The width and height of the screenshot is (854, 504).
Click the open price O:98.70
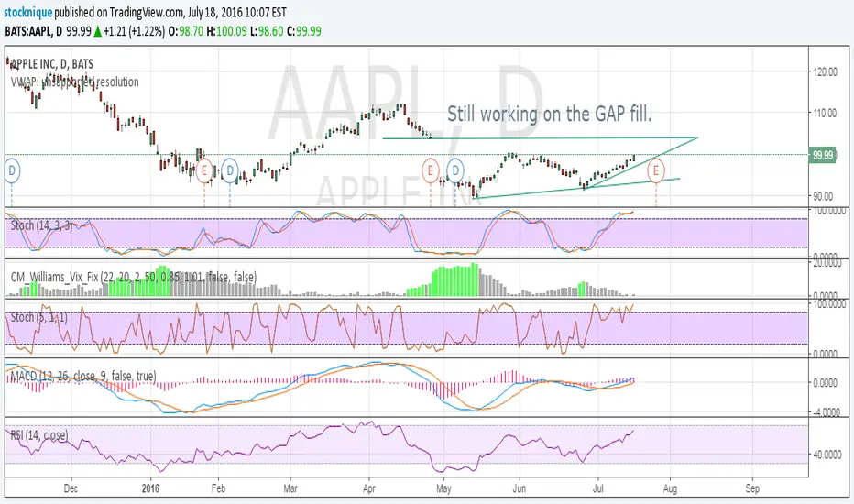point(186,31)
